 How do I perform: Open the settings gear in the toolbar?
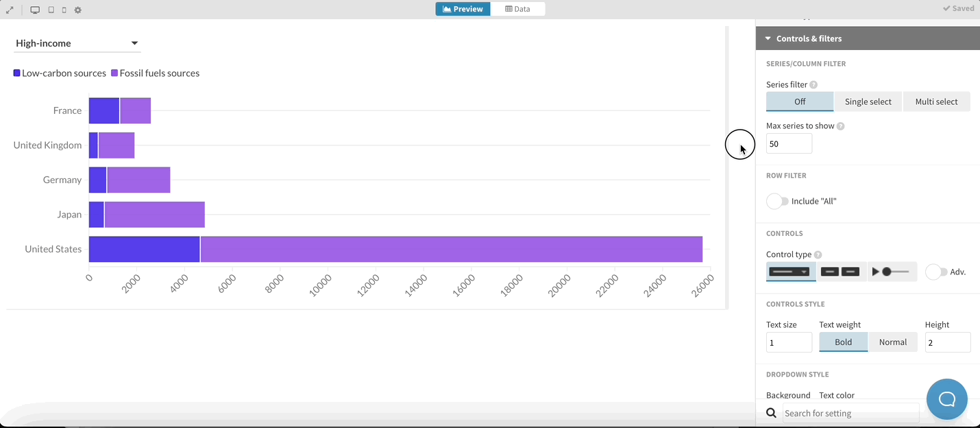pyautogui.click(x=77, y=9)
